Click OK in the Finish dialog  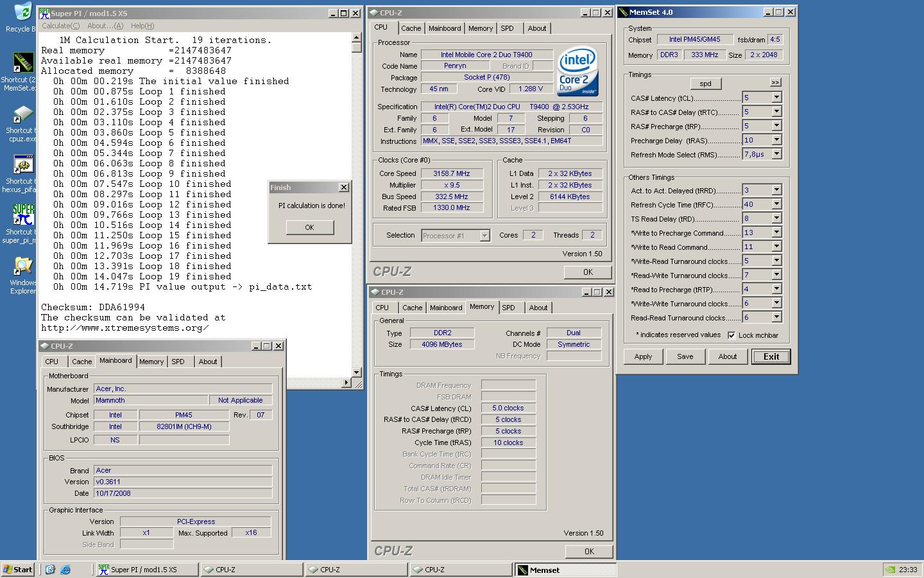click(x=309, y=227)
